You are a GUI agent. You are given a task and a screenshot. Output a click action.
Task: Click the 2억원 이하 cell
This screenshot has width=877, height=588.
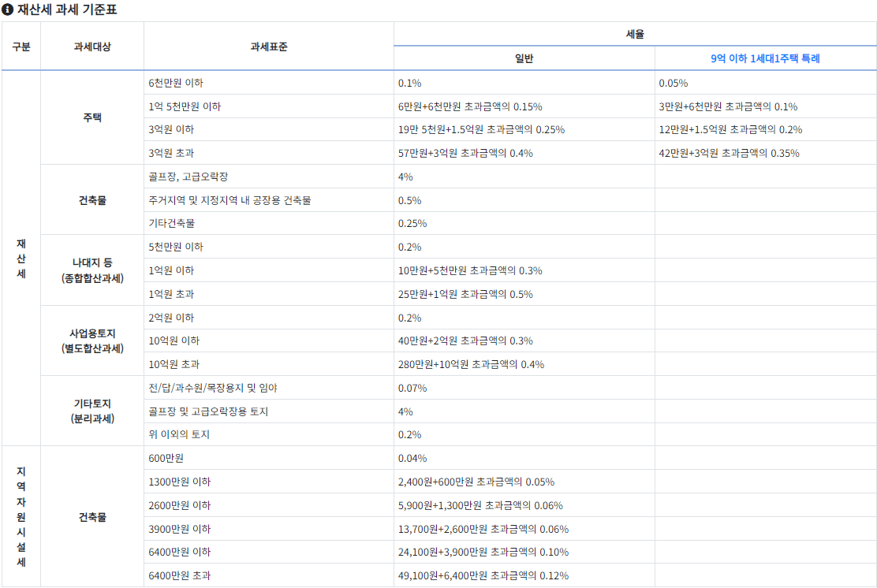(x=268, y=318)
